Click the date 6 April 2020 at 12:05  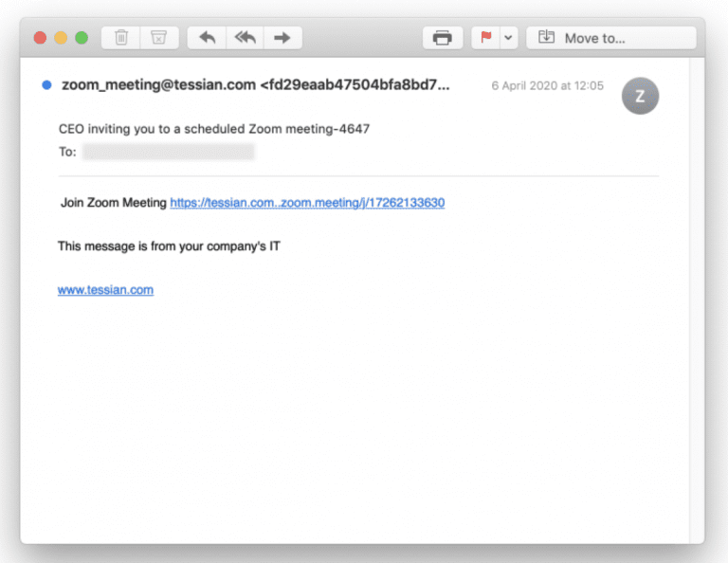(x=547, y=86)
